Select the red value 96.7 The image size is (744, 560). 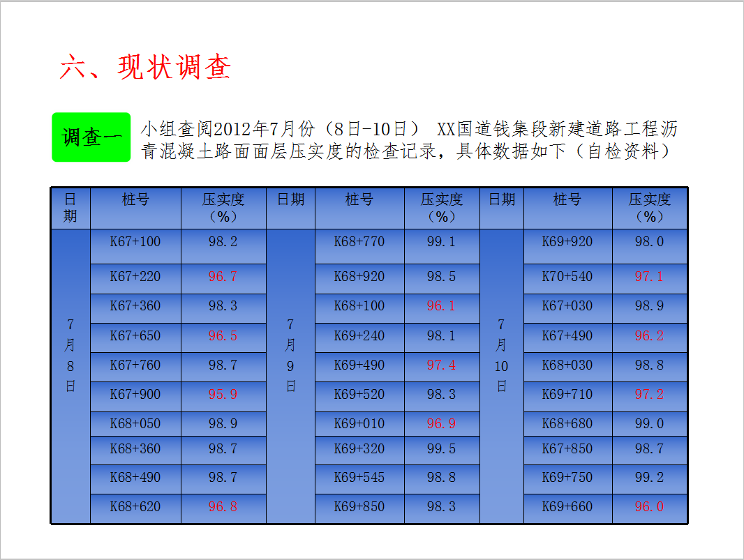click(223, 276)
